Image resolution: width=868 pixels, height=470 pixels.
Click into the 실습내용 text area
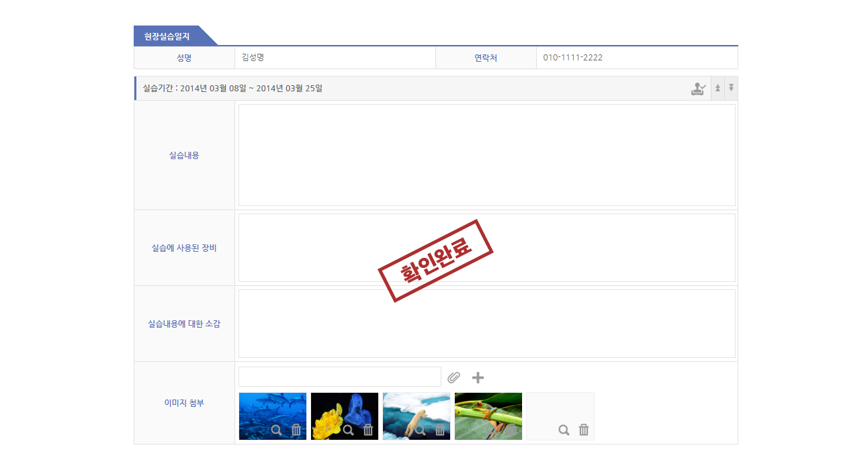(486, 155)
